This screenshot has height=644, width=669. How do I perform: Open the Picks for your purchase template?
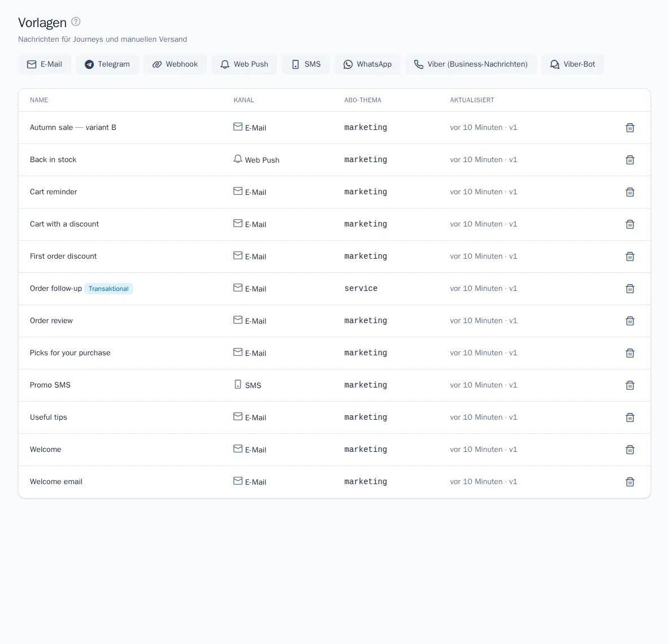[70, 353]
